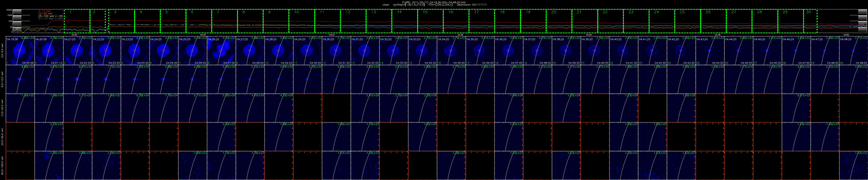Open the 3-6 keV image at 04:34:20
The width and height of the screenshot is (868, 180).
click(x=451, y=51)
